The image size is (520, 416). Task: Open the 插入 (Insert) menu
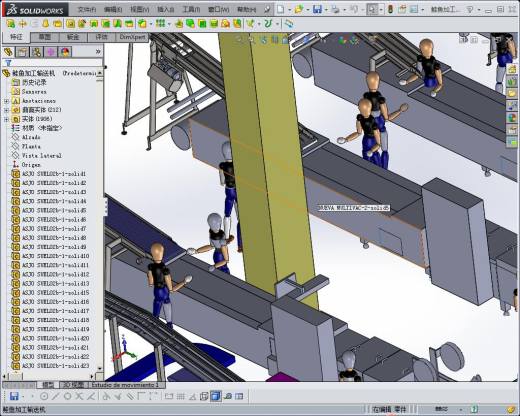point(166,9)
